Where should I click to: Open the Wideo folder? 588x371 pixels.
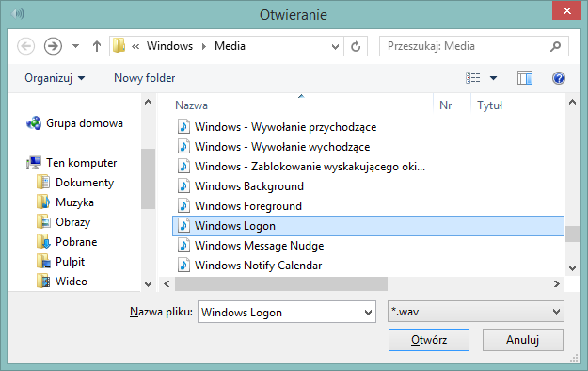pos(72,282)
